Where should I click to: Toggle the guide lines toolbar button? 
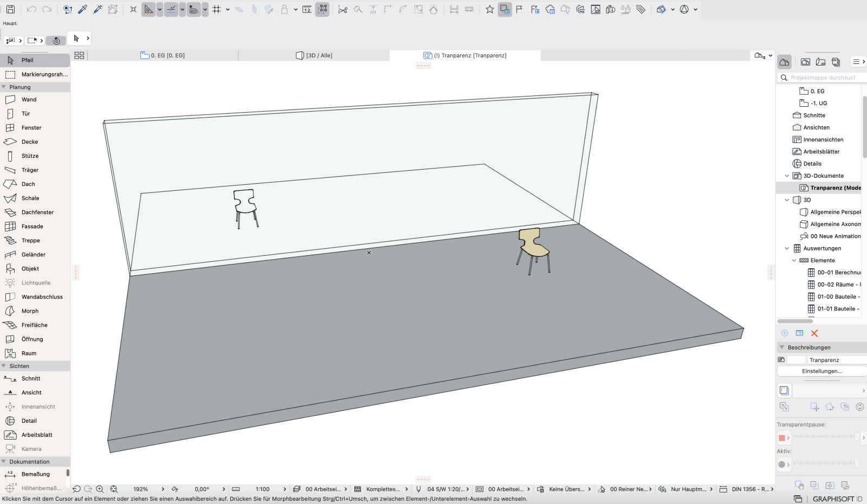[x=148, y=9]
